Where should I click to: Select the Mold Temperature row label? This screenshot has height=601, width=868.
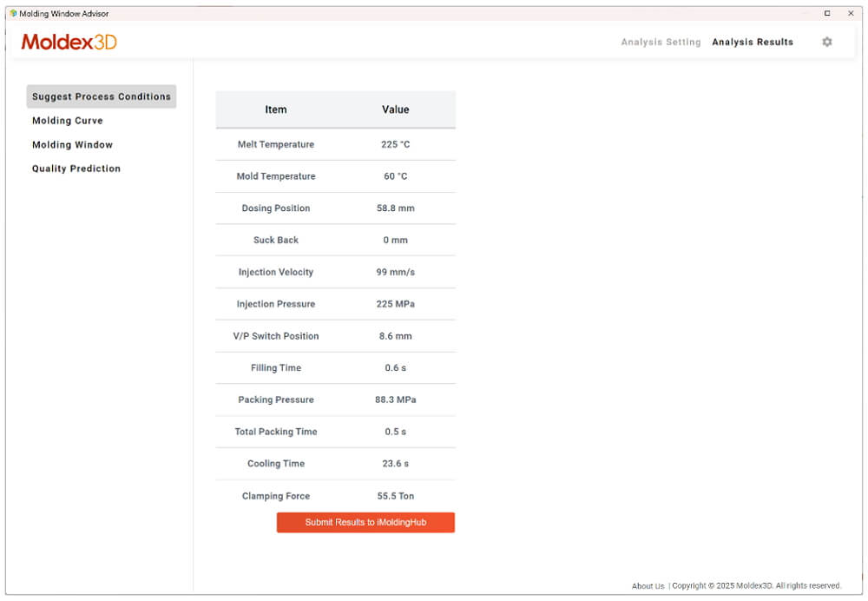(x=276, y=176)
